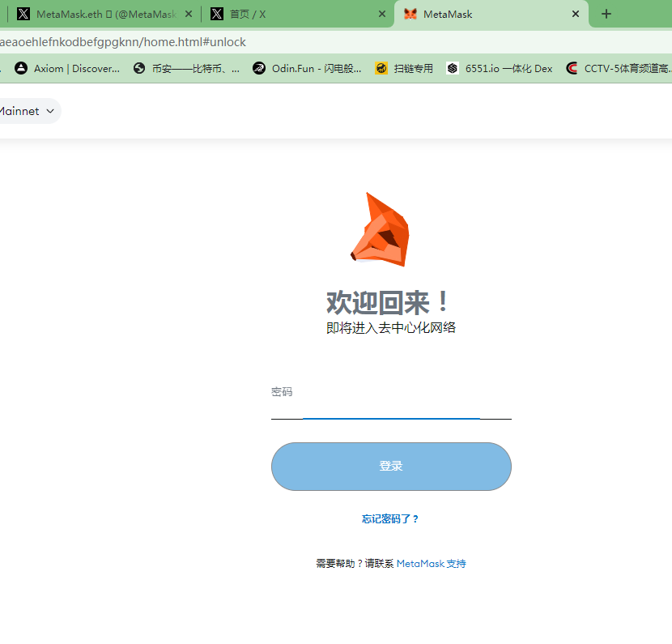The width and height of the screenshot is (672, 644).
Task: Click the 登录 login button
Action: tap(391, 466)
